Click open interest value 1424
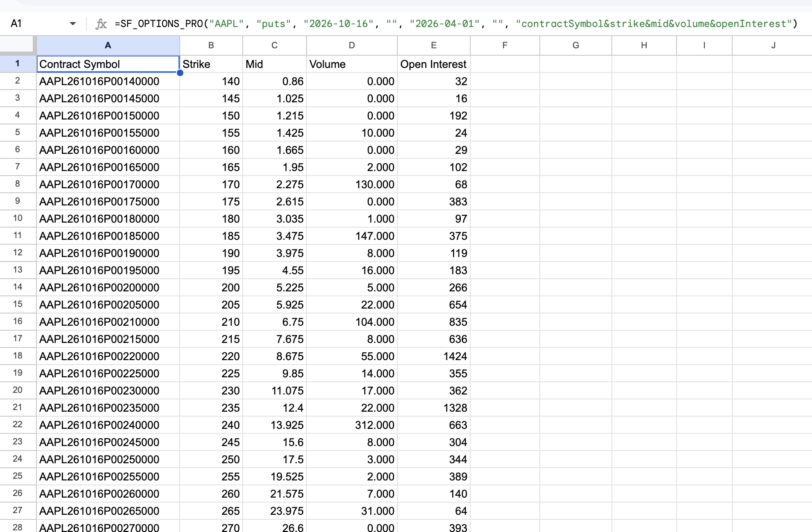The height and width of the screenshot is (532, 812). (434, 356)
